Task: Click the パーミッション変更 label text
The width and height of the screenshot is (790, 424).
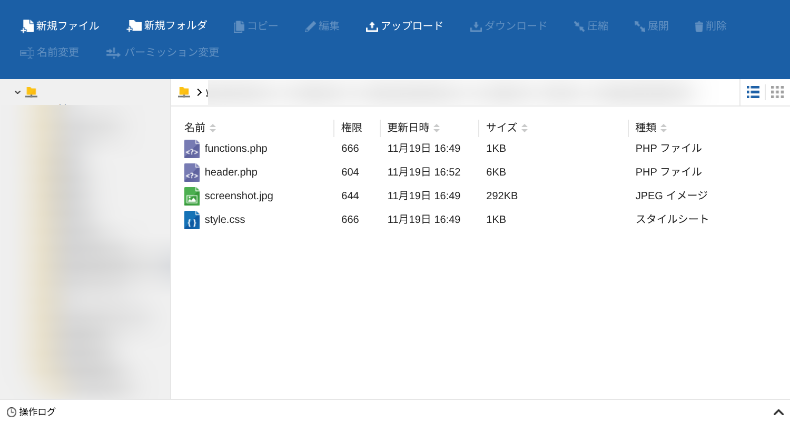Action: tap(171, 52)
